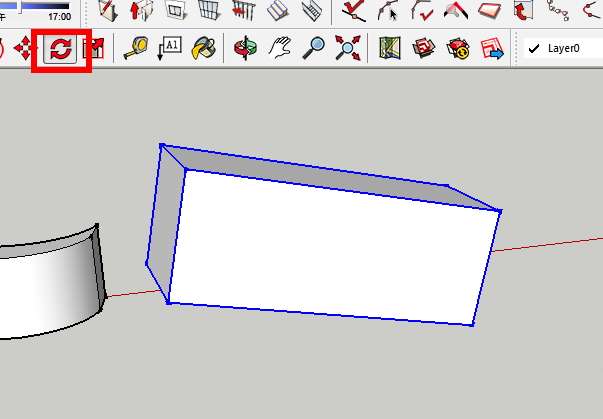The image size is (603, 419).
Task: Select the Move tool with four red arrows
Action: pyautogui.click(x=25, y=48)
